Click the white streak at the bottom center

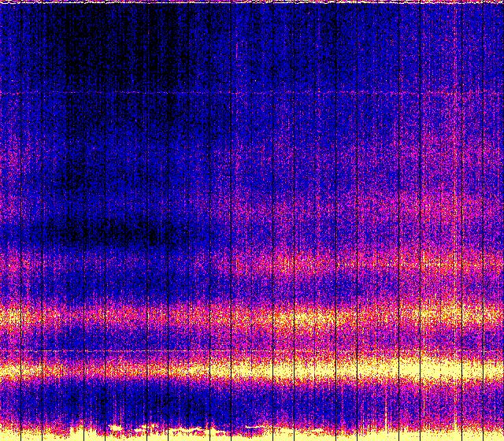click(x=256, y=428)
